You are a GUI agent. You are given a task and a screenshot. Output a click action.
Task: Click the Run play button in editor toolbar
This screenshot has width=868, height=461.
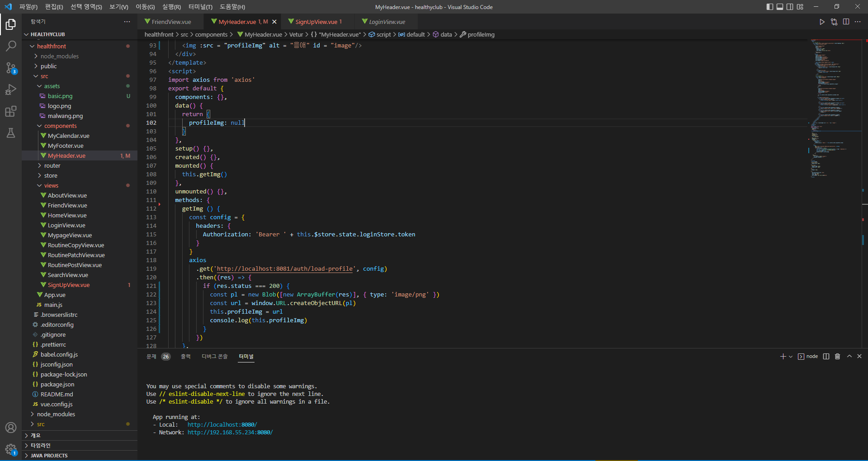pos(822,22)
